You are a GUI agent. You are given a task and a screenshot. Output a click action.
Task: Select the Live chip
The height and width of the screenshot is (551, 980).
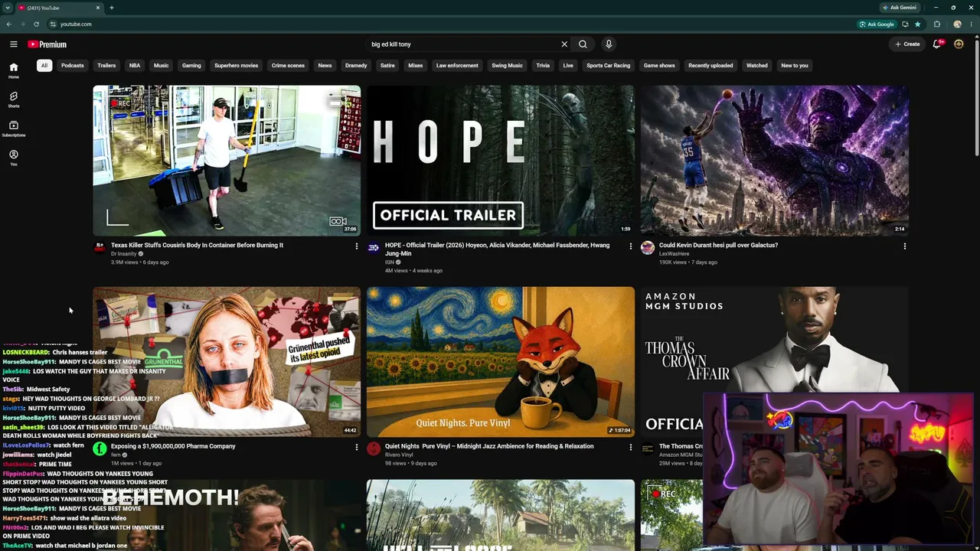(568, 66)
